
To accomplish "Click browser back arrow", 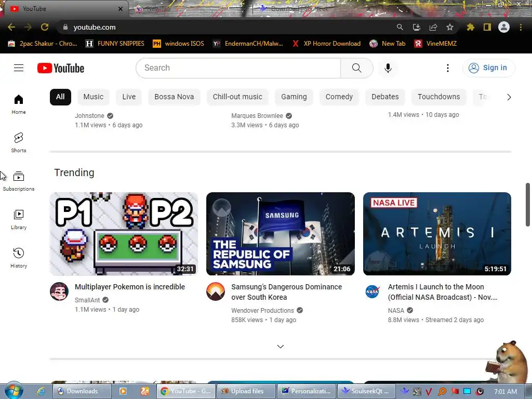I will 11,27.
